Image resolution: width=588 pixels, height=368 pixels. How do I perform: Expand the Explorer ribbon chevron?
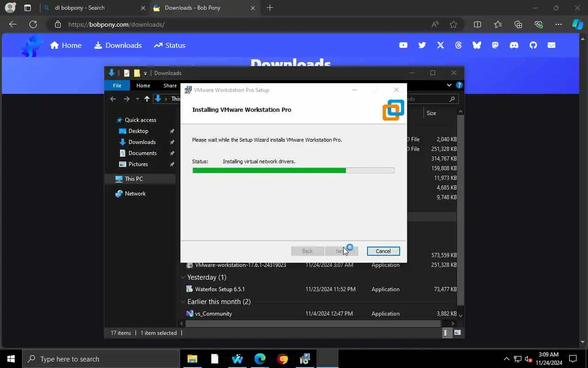click(449, 85)
